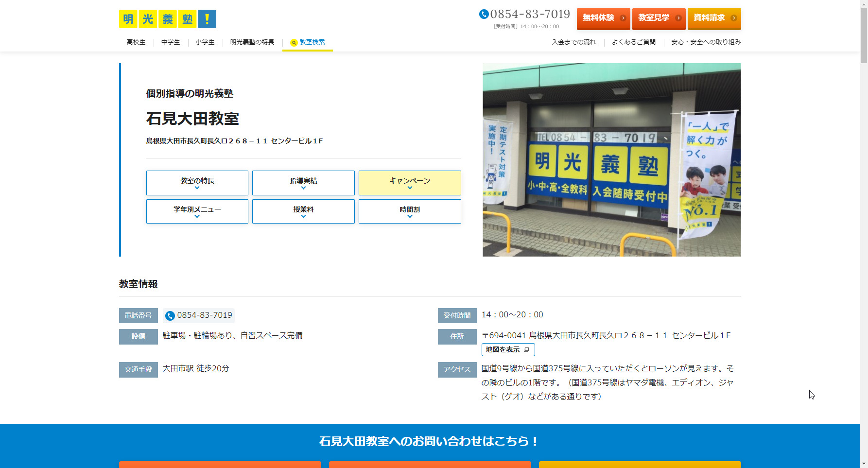The width and height of the screenshot is (868, 468).
Task: Click 大田市駅 徒歩20分 text
Action: tap(196, 369)
